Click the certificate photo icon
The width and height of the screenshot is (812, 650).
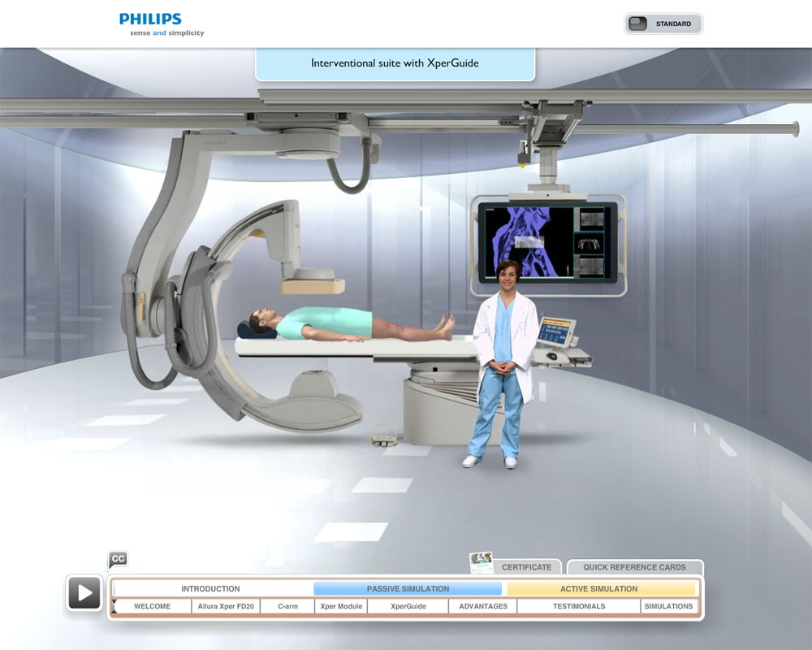point(482,563)
